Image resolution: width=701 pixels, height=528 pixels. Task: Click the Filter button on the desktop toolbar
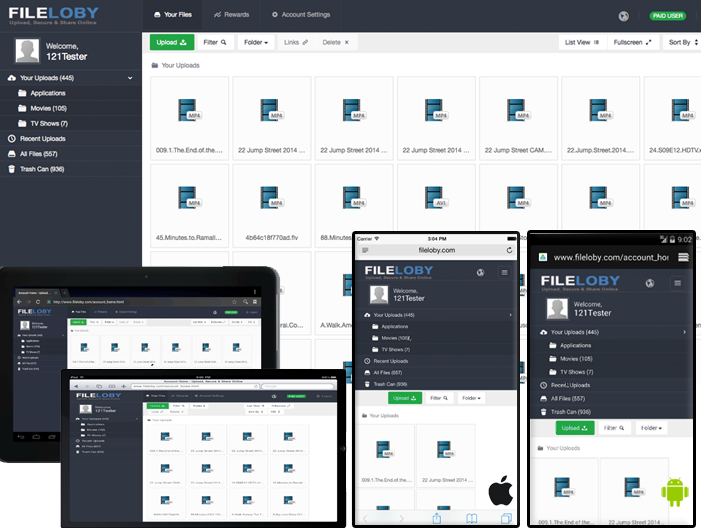[215, 42]
